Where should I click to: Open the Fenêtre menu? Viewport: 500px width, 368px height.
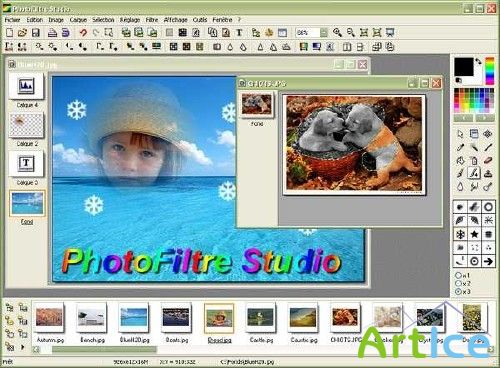222,20
